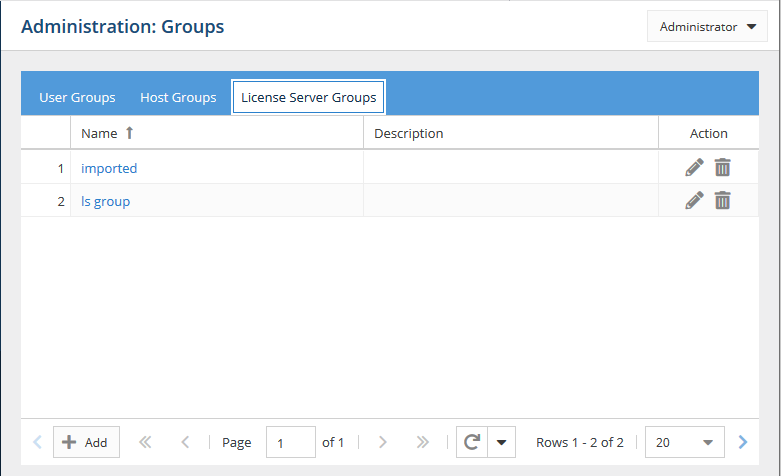Click the empty Description cell for imported

click(x=511, y=167)
